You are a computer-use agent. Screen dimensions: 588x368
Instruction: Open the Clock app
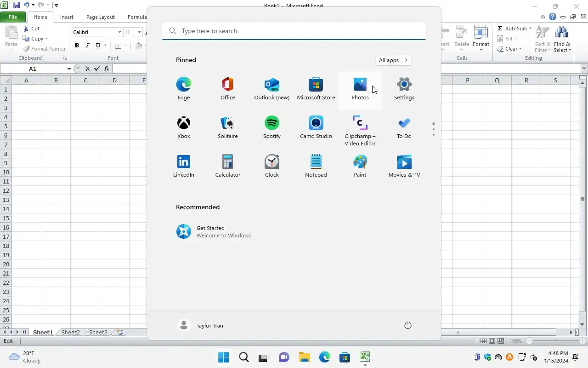(x=271, y=166)
